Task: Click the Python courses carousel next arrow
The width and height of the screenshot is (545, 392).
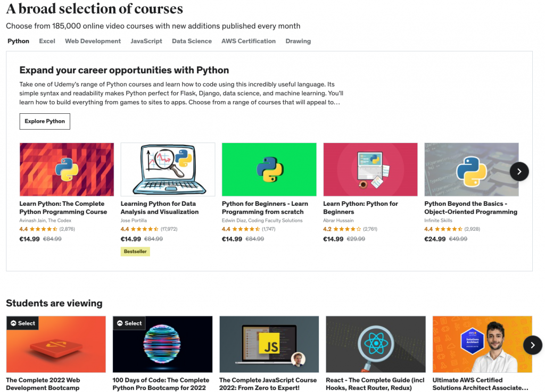Action: point(519,171)
